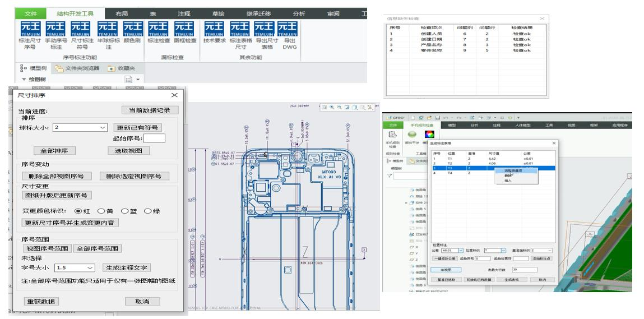The height and width of the screenshot is (319, 644).
Task: Click the 全部排序 button
Action: (x=54, y=150)
